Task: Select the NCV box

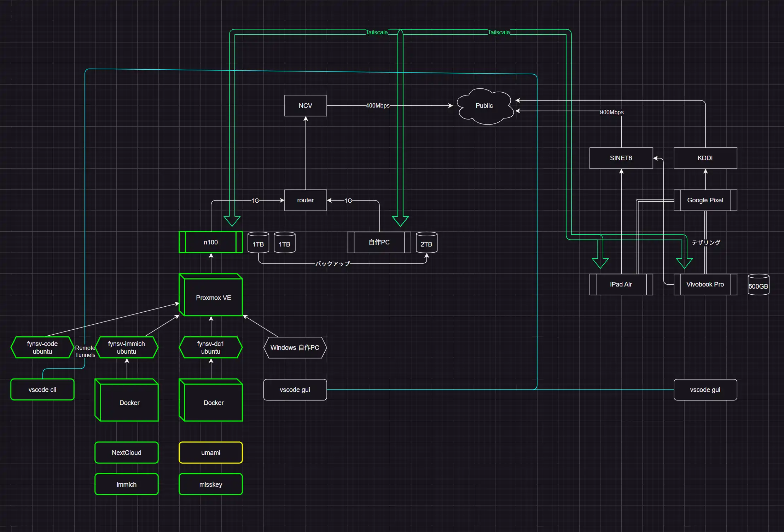Action: tap(306, 105)
